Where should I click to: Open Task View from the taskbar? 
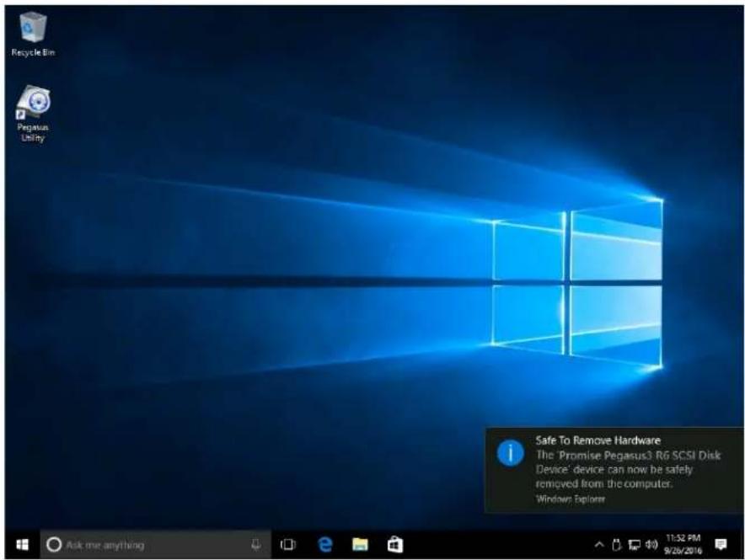pos(288,544)
